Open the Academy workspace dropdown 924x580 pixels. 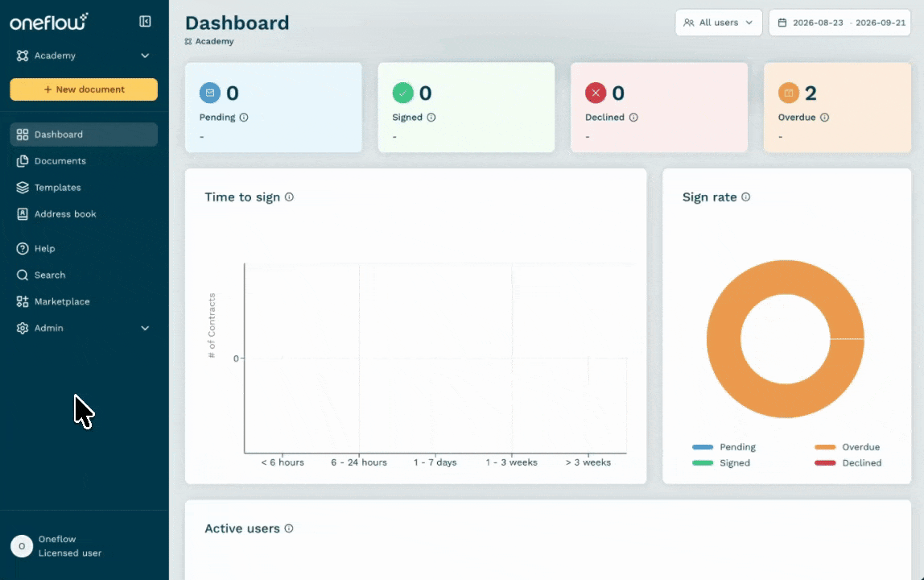tap(84, 56)
